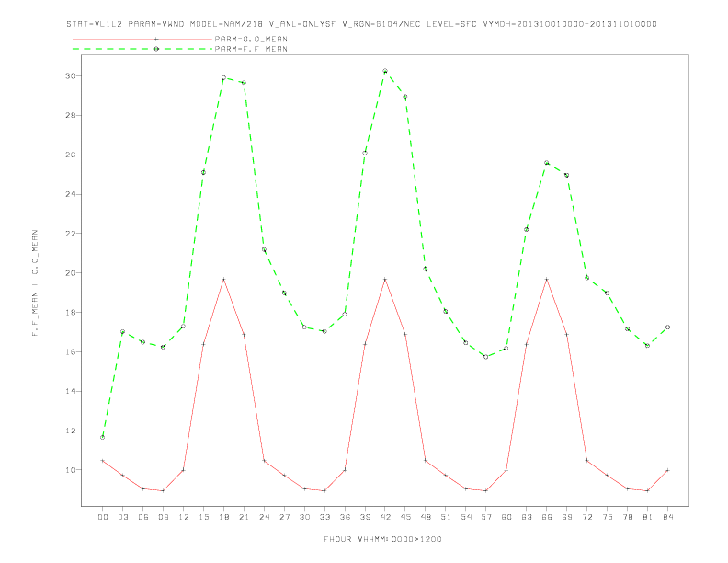Click x-axis forecast hour label 75
This screenshot has width=728, height=563.
[608, 517]
